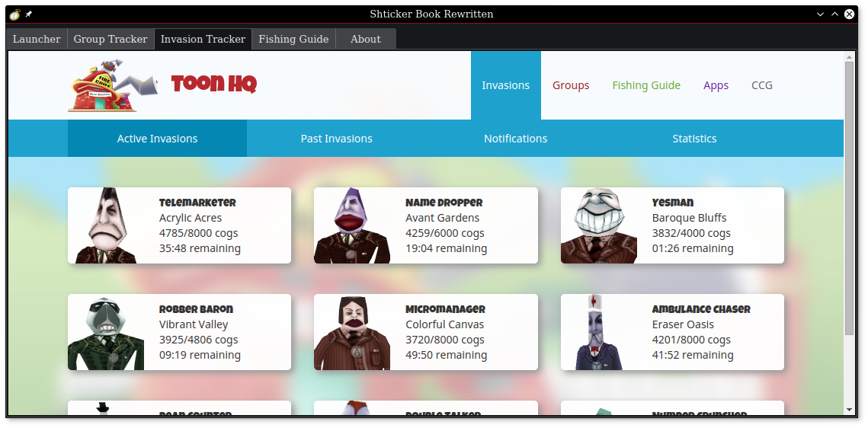Click the 41:52 remaining timer
The image size is (868, 428).
click(x=693, y=356)
